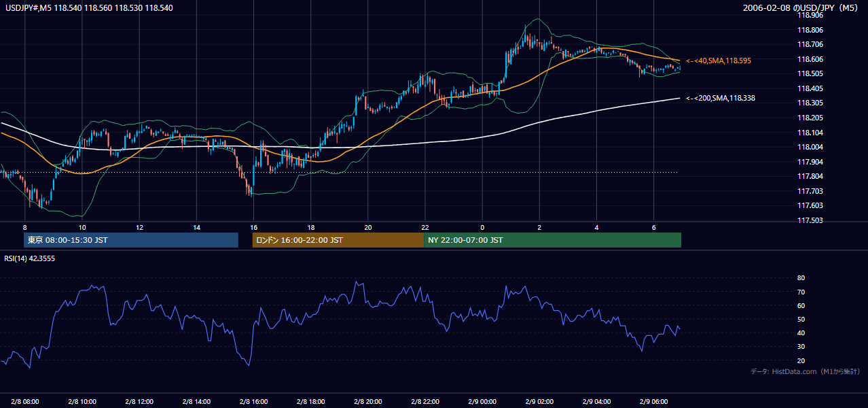
Task: Click the hour label 20 under the price chart
Action: pos(367,227)
